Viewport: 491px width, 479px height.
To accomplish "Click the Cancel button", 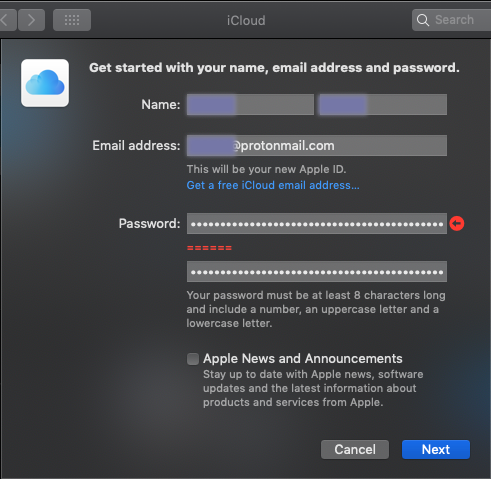I will tap(355, 449).
